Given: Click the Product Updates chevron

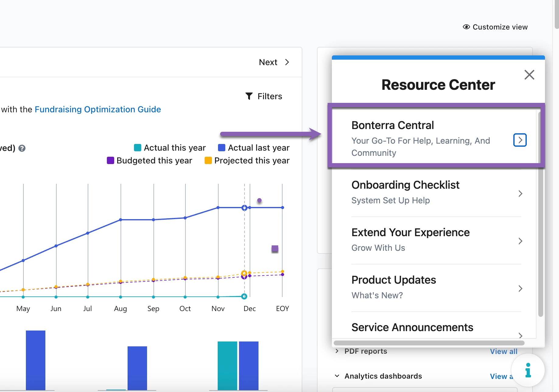Looking at the screenshot, I should (520, 289).
